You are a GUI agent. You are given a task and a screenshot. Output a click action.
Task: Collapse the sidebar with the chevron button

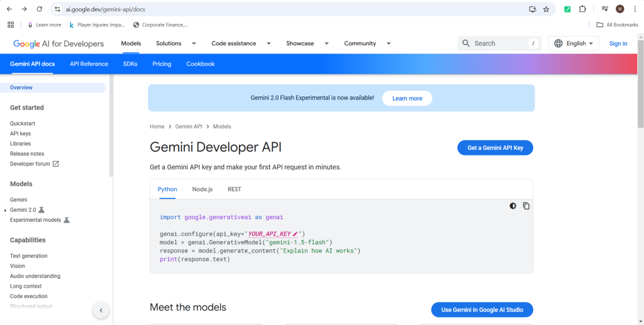[101, 310]
